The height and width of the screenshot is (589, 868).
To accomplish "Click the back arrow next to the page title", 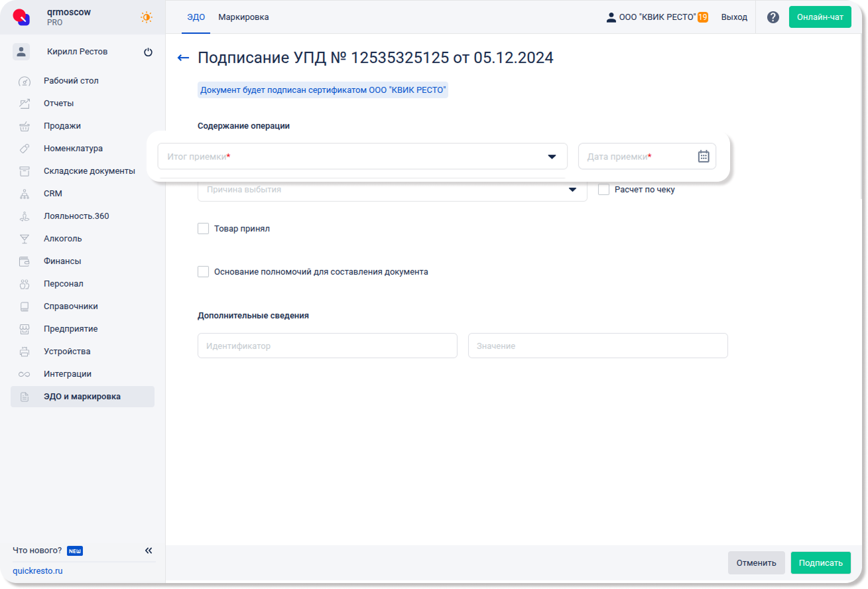I will pos(184,58).
